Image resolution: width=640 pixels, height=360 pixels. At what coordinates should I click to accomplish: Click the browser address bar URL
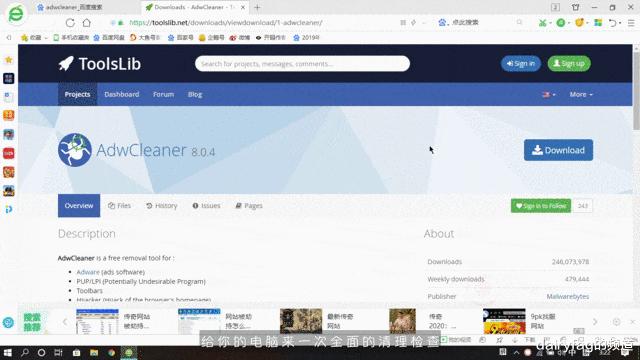226,23
